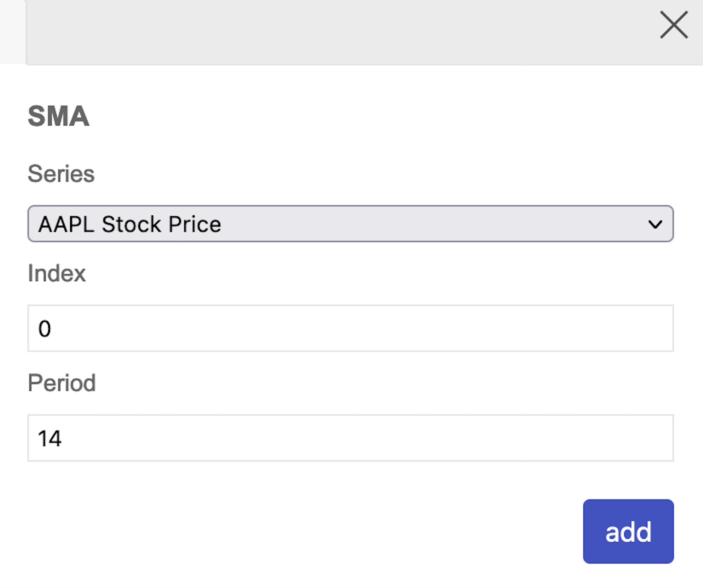The width and height of the screenshot is (703, 588).
Task: Click the Period input field
Action: click(x=351, y=438)
